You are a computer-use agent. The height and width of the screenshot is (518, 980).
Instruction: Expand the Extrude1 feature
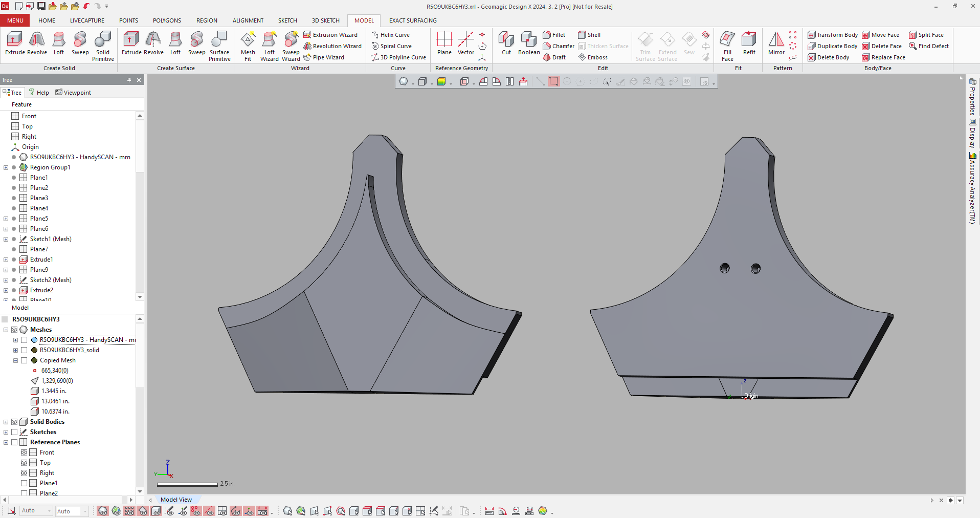point(6,260)
